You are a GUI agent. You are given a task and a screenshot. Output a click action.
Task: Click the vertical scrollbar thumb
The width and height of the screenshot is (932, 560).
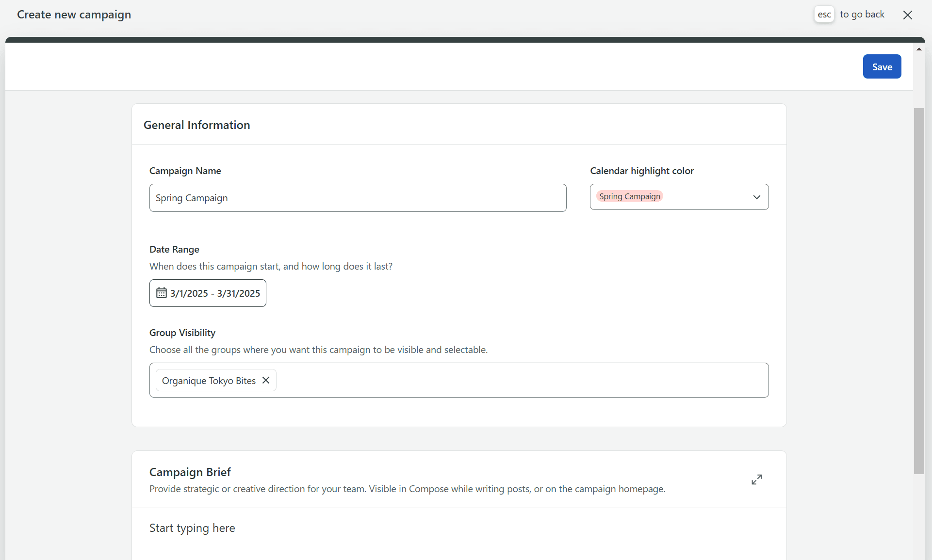(x=919, y=291)
